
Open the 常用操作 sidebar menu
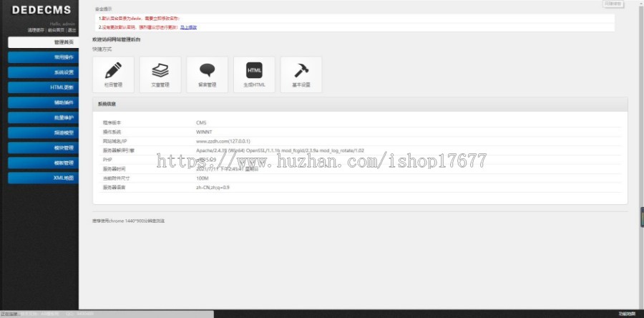(43, 57)
